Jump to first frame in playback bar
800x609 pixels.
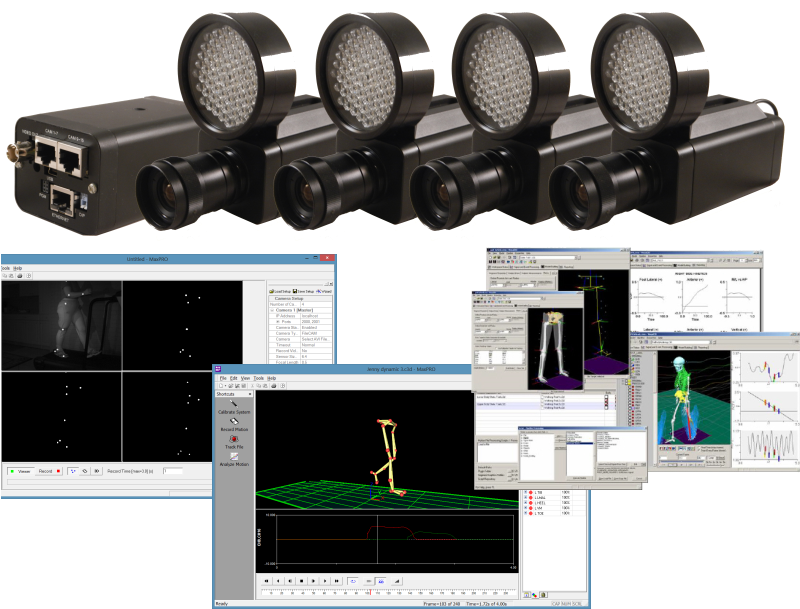tap(266, 581)
